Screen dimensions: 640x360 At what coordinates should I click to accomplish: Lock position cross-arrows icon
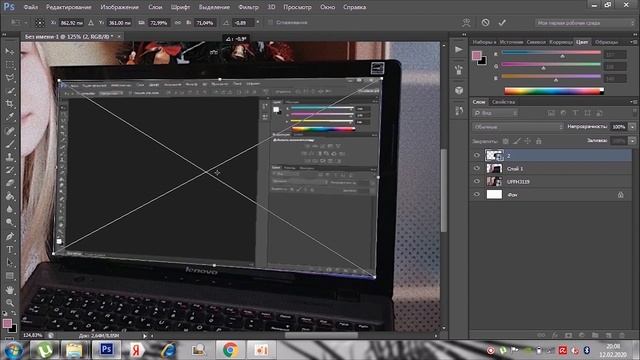(528, 141)
